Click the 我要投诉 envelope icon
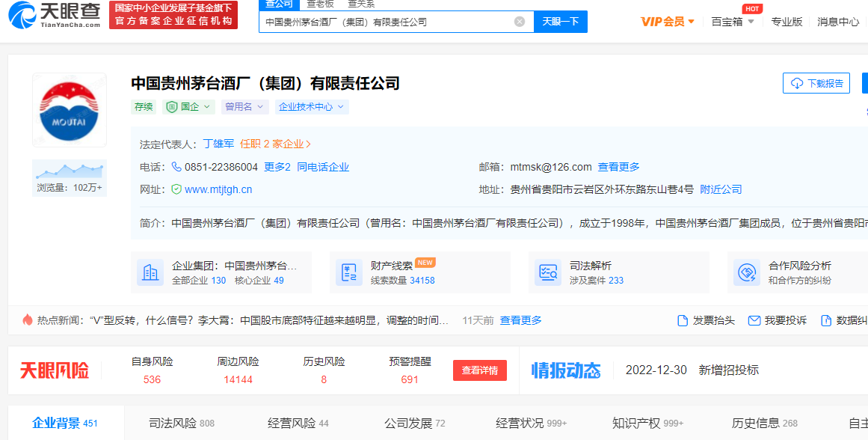This screenshot has height=440, width=868. (754, 320)
